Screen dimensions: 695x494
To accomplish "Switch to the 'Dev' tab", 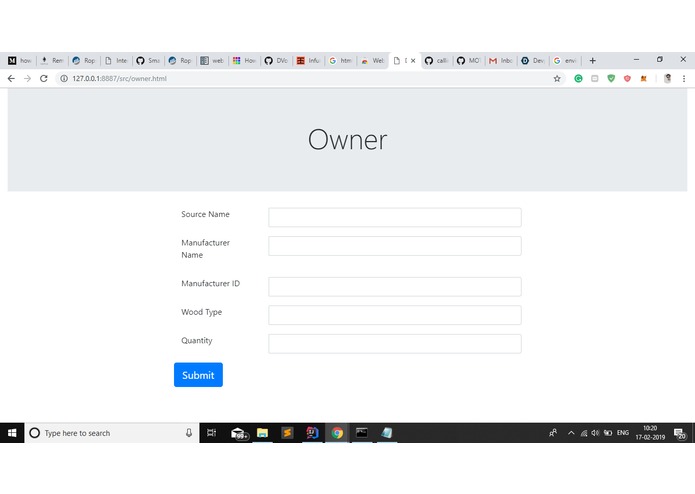I will (533, 61).
